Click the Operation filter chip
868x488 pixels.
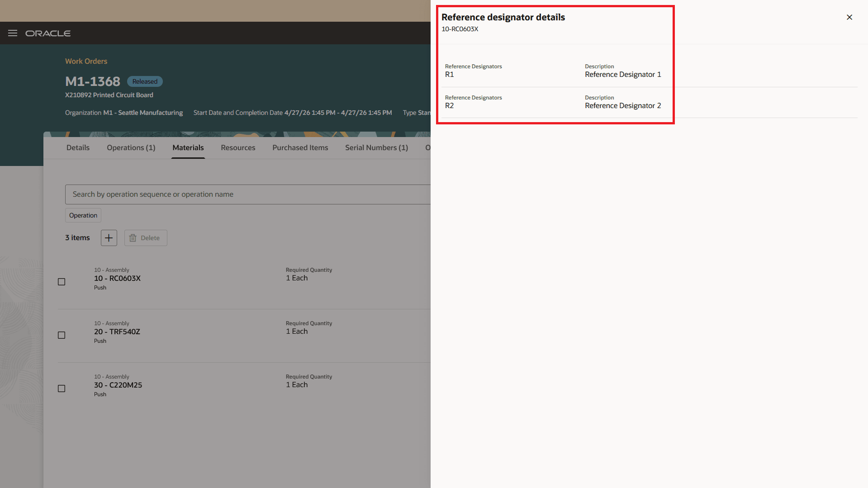(x=83, y=215)
